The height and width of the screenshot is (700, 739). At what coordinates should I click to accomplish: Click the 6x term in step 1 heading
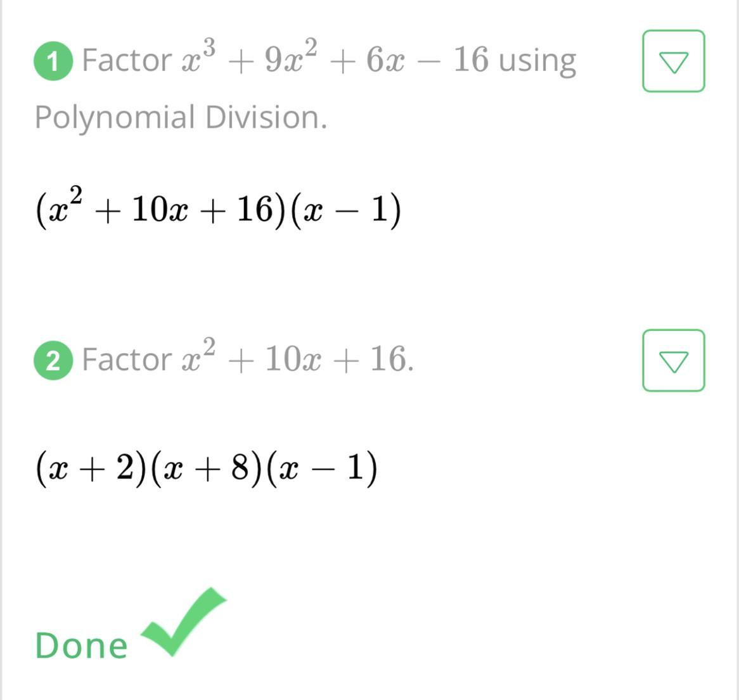[x=385, y=61]
